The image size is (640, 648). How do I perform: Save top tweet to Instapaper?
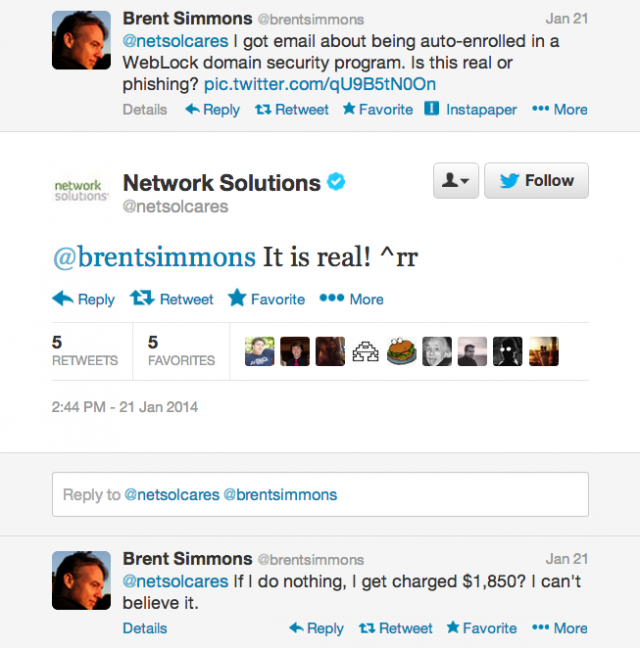click(x=471, y=109)
